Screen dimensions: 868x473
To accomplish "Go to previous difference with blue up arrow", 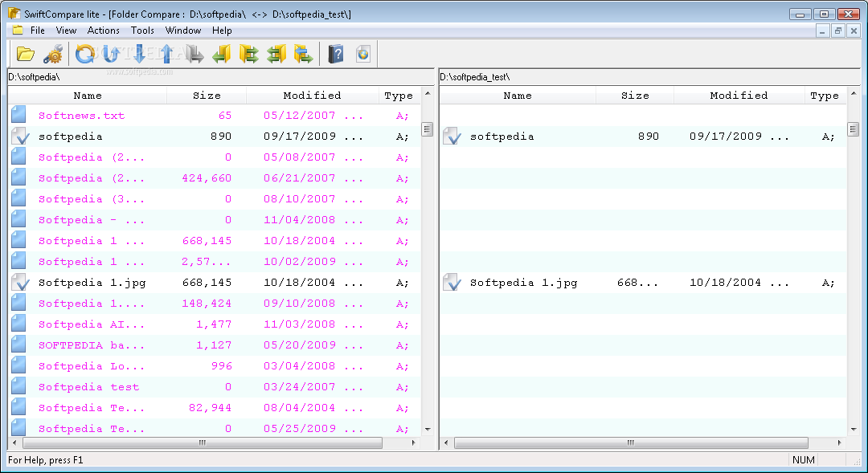I will (166, 55).
